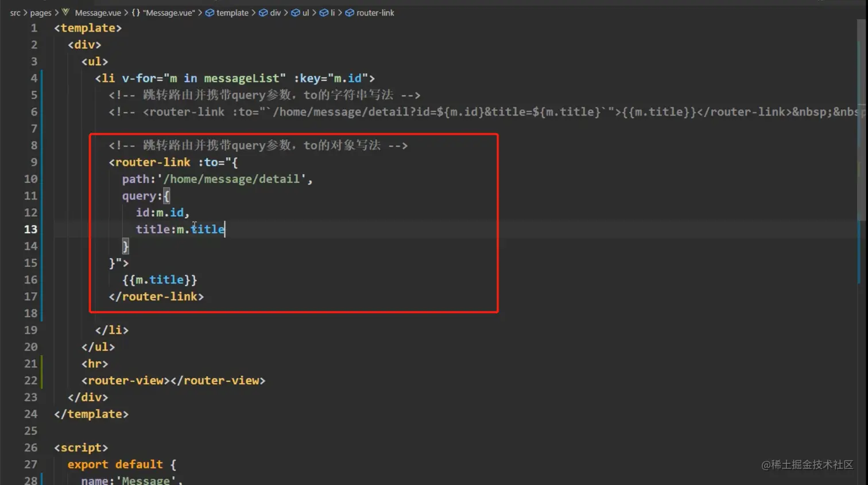This screenshot has width=868, height=485.
Task: Click the query key on line 11
Action: [139, 196]
